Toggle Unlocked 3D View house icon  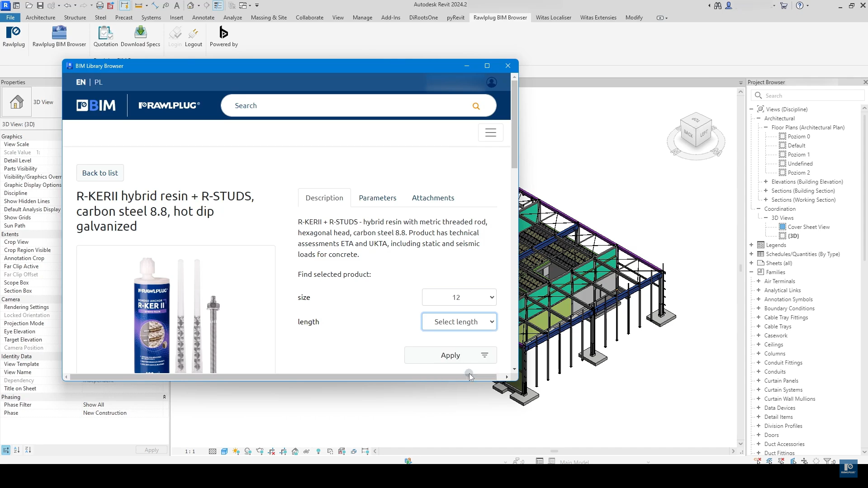295,451
